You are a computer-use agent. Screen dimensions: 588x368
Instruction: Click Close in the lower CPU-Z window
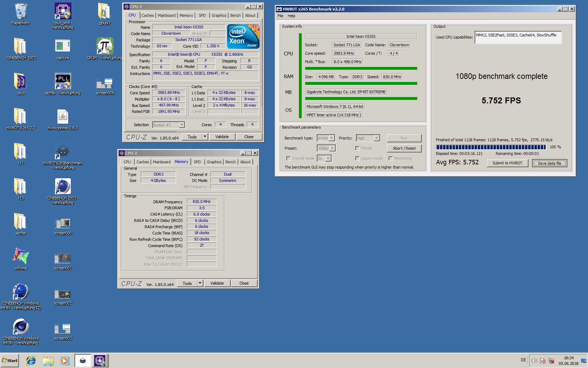pos(244,283)
